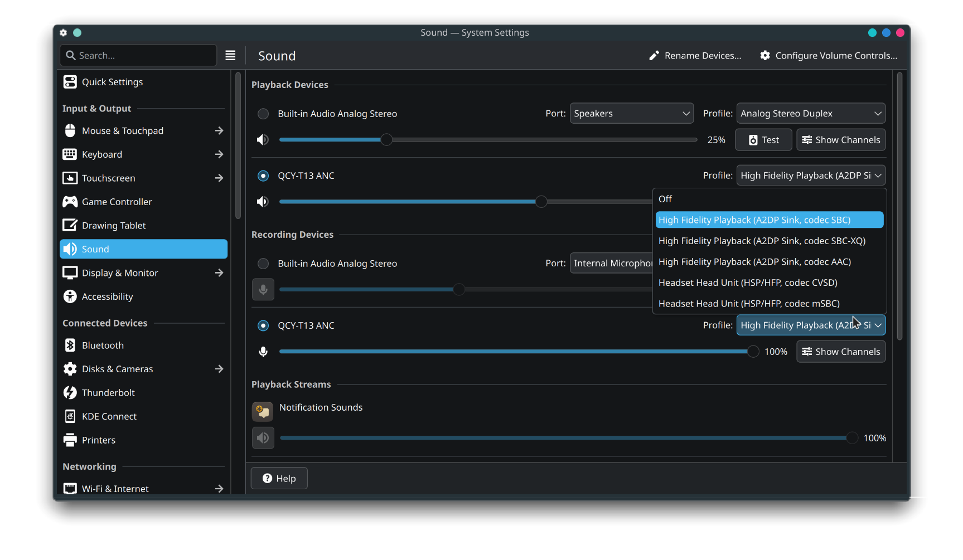Mute the QCY-T13 ANC microphone icon
This screenshot has width=963, height=560.
[263, 352]
